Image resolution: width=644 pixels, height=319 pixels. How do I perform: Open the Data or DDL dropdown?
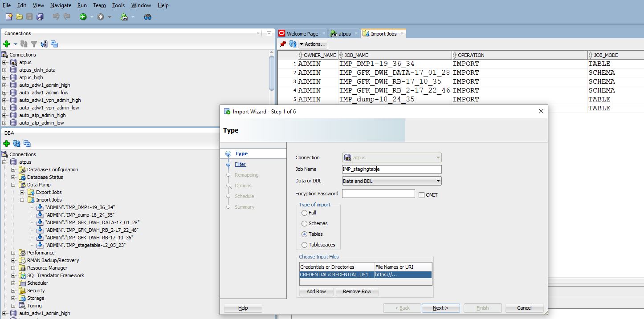438,181
